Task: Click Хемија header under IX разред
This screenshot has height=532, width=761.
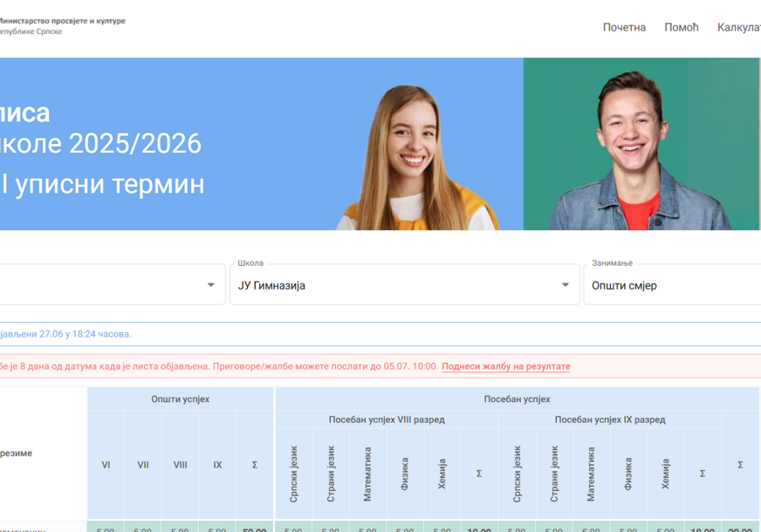Action: click(665, 474)
